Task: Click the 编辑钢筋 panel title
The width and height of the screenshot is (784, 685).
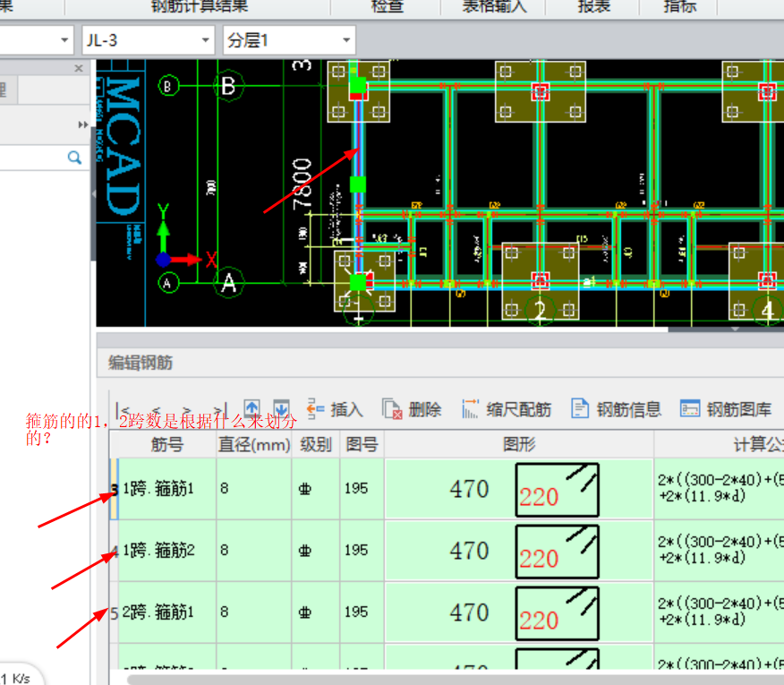Action: 141,363
